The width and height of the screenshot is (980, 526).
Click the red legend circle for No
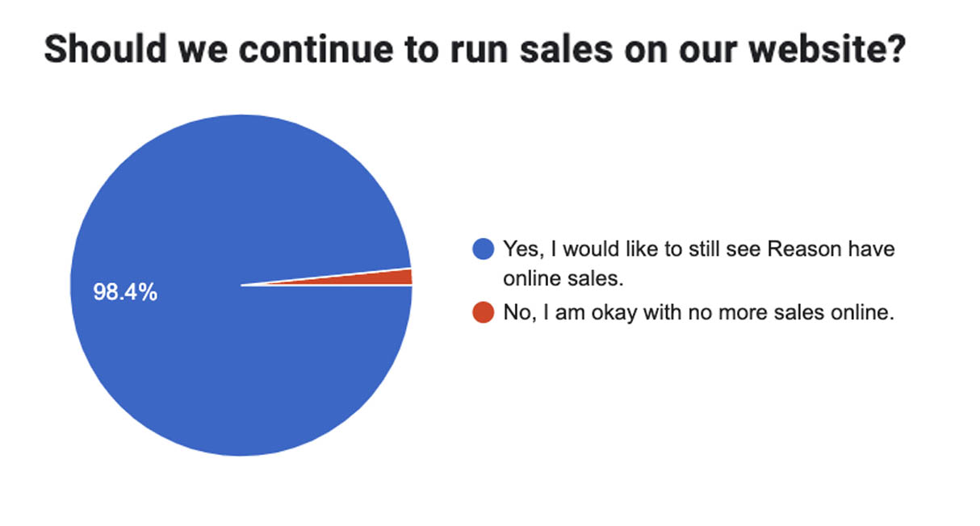[x=483, y=312]
